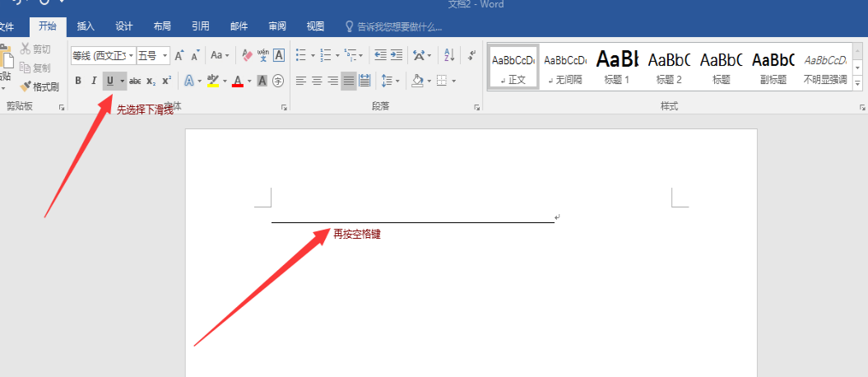Image resolution: width=868 pixels, height=377 pixels.
Task: Apply the 正文 style
Action: pos(513,67)
